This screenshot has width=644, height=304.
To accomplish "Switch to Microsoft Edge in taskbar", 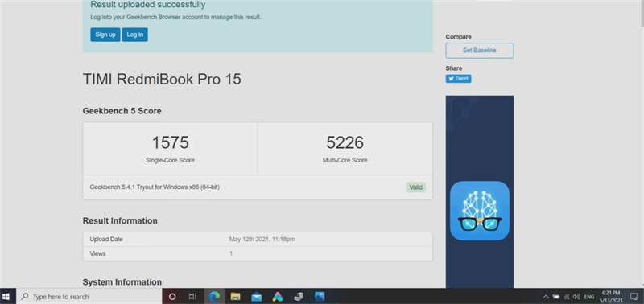I will coord(214,296).
